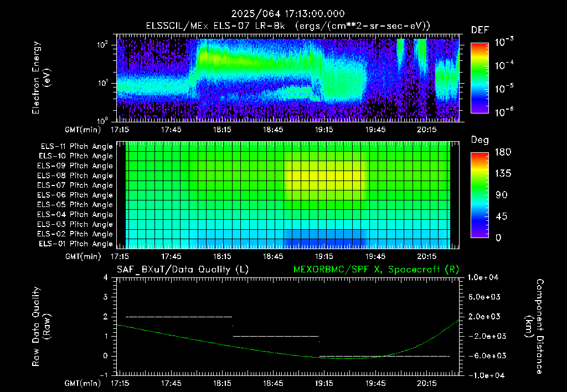Click the 45 degree colorbar label
Image resolution: width=567 pixels, height=392 pixels.
tap(502, 216)
